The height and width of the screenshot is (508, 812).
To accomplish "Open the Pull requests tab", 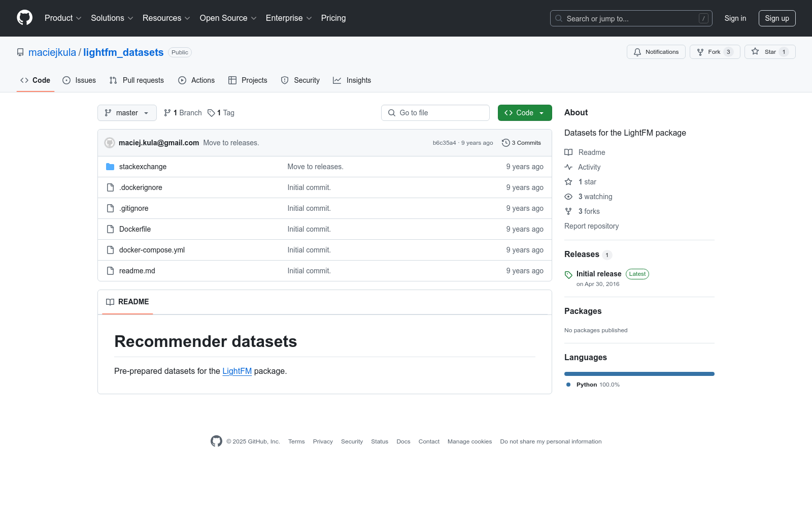I will pos(137,80).
